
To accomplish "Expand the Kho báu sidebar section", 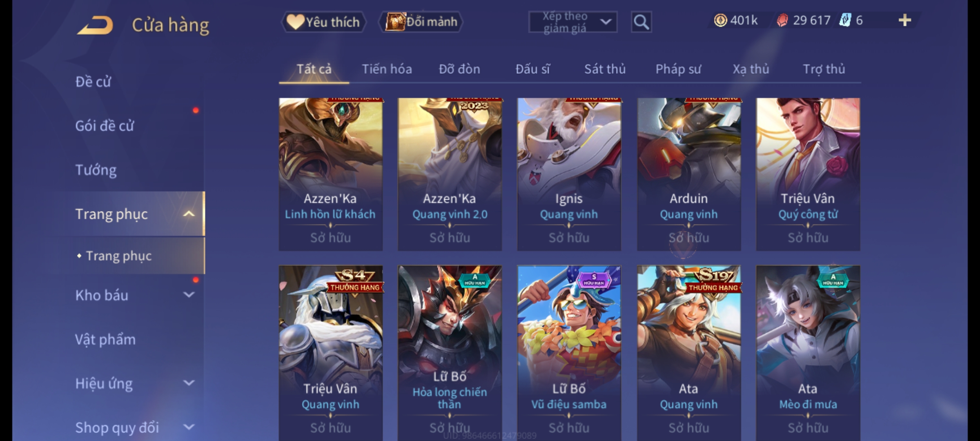I will 189,295.
